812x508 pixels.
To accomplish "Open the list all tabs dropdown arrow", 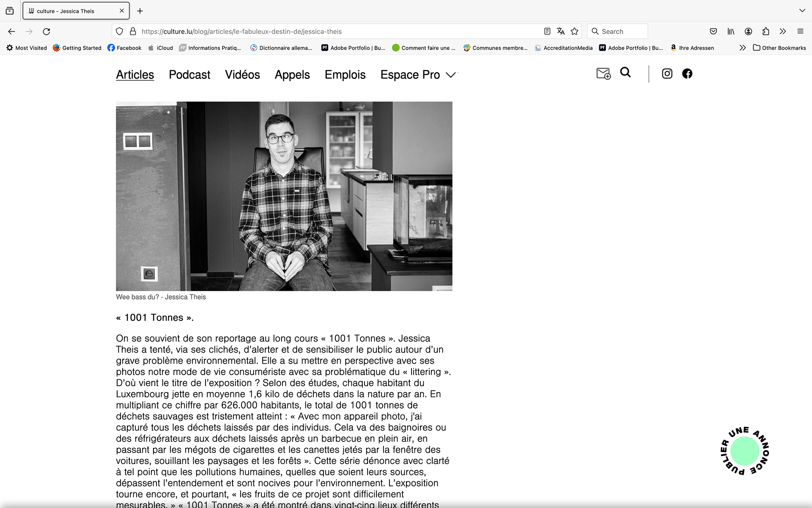I will pyautogui.click(x=802, y=11).
